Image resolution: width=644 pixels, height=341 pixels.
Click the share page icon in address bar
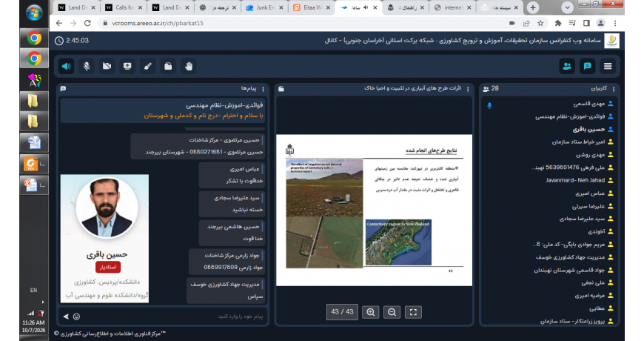pyautogui.click(x=526, y=23)
